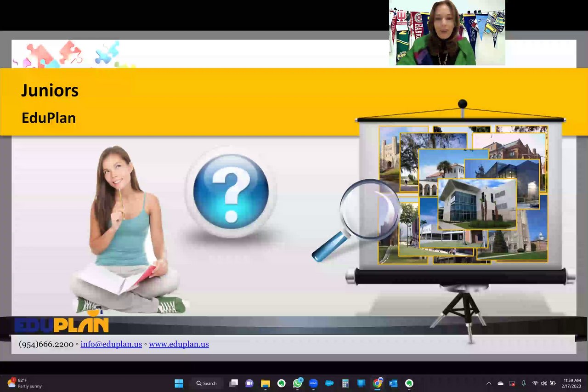Launch the Calculator from the taskbar
This screenshot has height=392, width=588.
click(345, 383)
